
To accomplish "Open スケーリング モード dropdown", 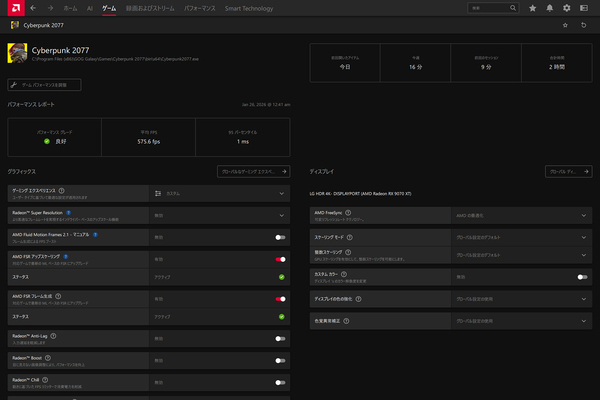I will [582, 238].
